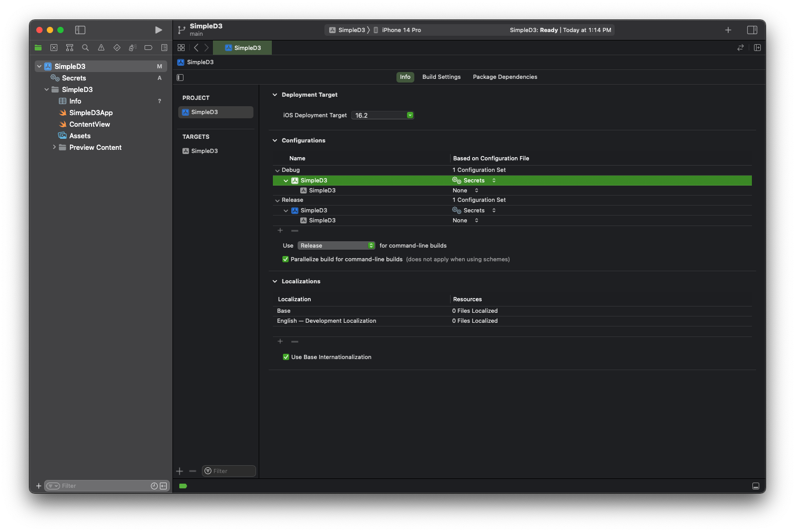This screenshot has height=532, width=795.
Task: Collapse the Deployment Target section
Action: 274,95
